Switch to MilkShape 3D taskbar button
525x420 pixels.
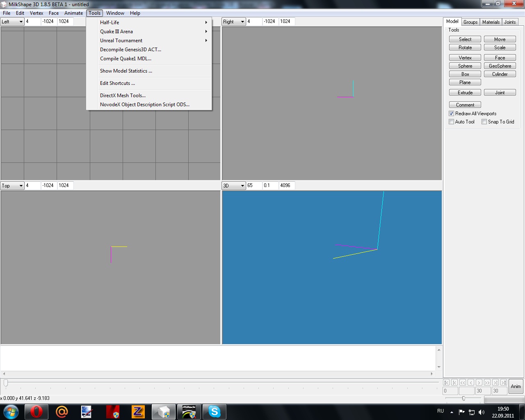point(164,412)
